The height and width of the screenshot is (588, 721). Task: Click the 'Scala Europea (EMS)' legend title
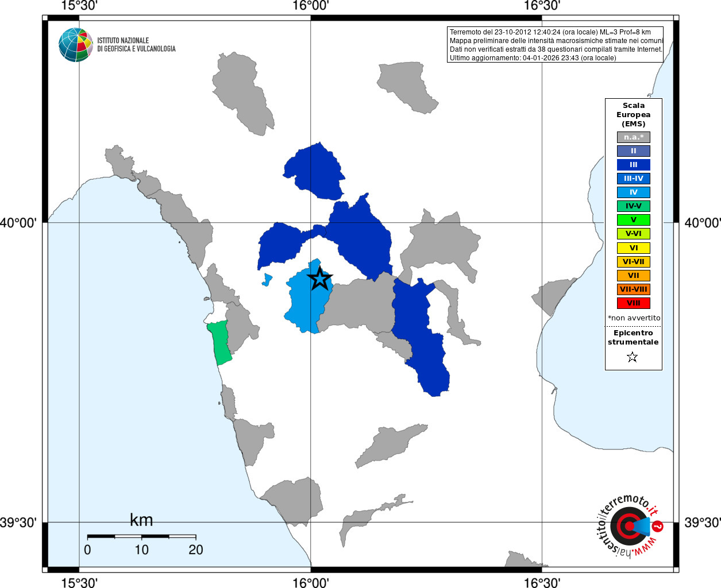[x=634, y=115]
